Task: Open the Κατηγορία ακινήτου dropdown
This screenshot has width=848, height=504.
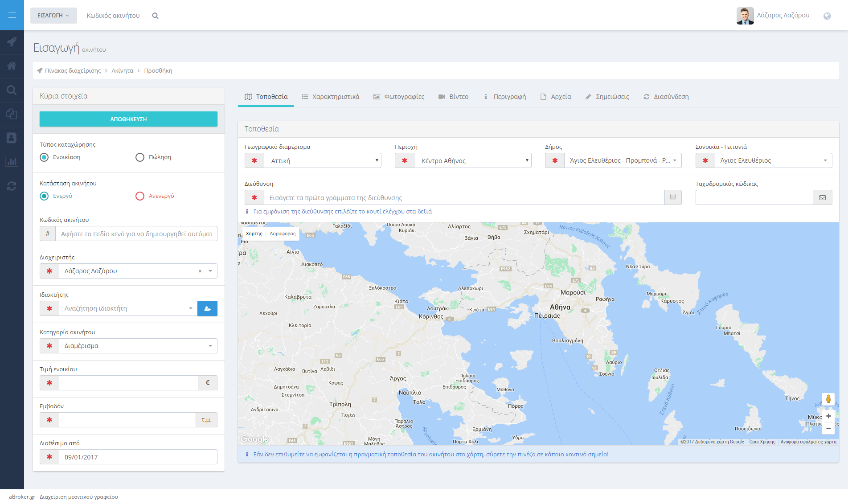Action: point(138,346)
